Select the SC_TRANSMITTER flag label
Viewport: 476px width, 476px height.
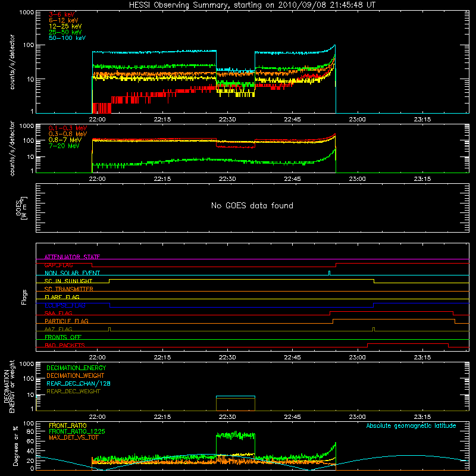pyautogui.click(x=69, y=289)
